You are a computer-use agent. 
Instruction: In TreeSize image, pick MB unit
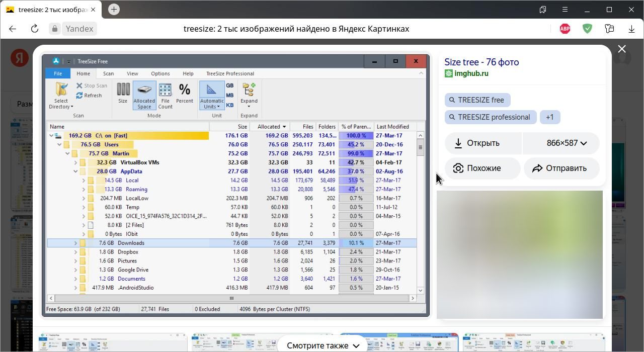[230, 96]
